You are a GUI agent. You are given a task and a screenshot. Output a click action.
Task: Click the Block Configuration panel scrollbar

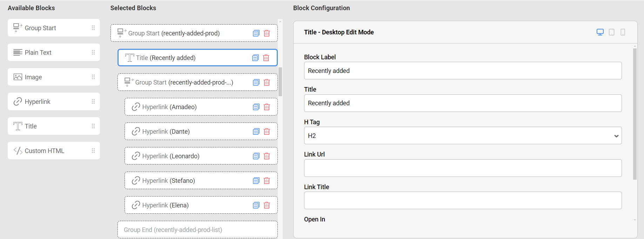tap(635, 114)
